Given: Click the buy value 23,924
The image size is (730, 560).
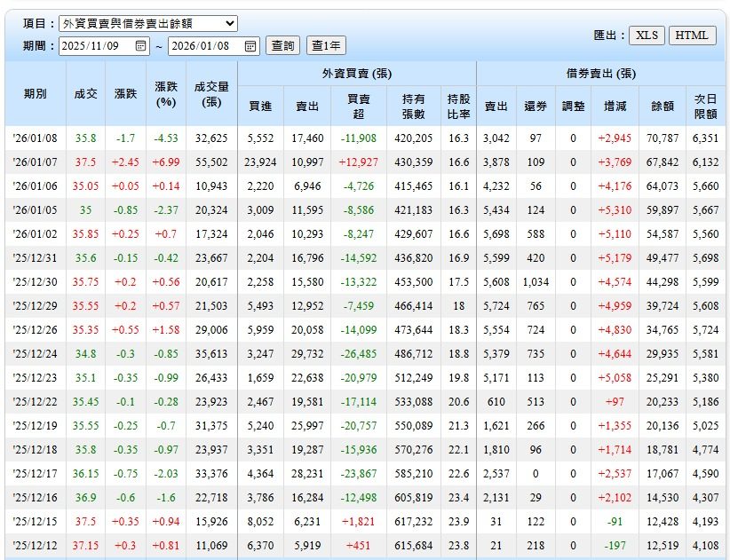Looking at the screenshot, I should tap(260, 162).
